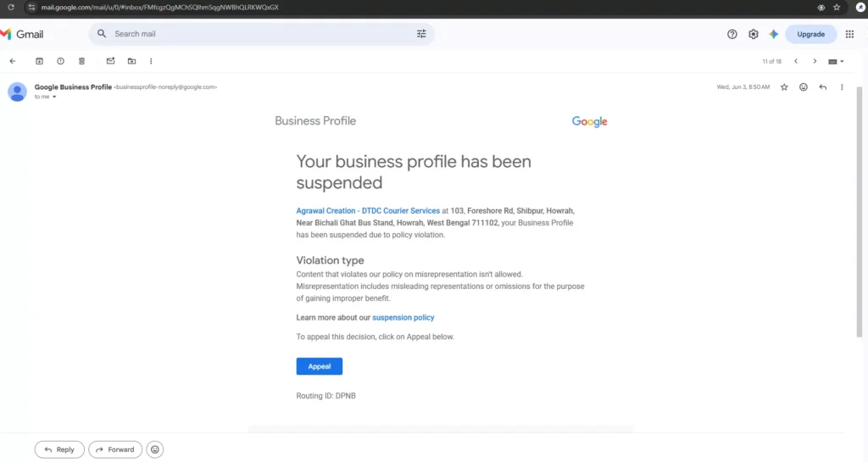The width and height of the screenshot is (868, 462).
Task: Click the 'Wed, Jun 3, 8:50 AM' timestamp
Action: (x=743, y=86)
